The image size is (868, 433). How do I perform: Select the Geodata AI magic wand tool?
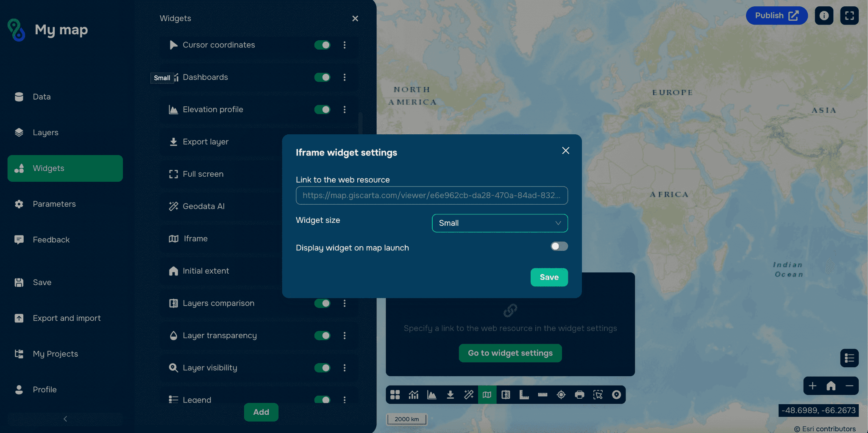(x=469, y=394)
